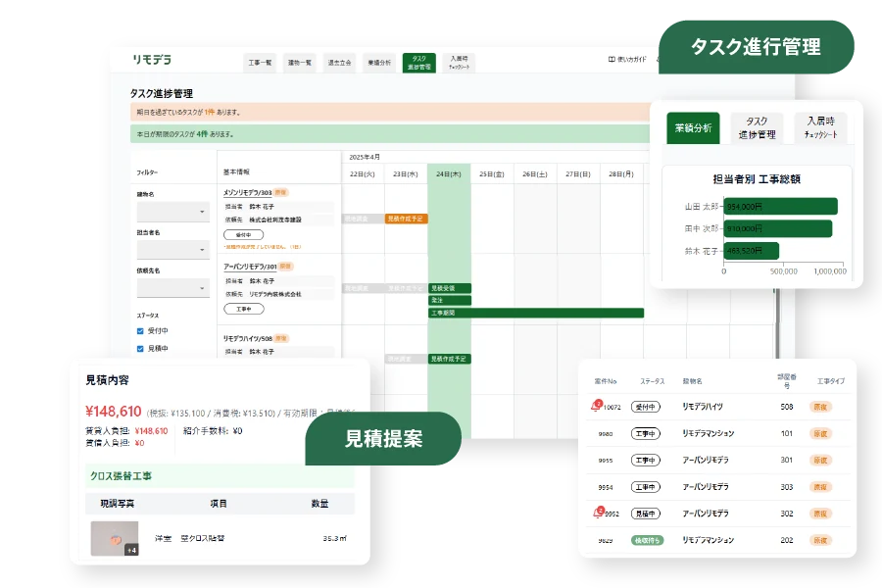Screen dimensions: 882x588
Task: Select the active タスク進捗管理 top navigation tab
Action: [x=419, y=63]
